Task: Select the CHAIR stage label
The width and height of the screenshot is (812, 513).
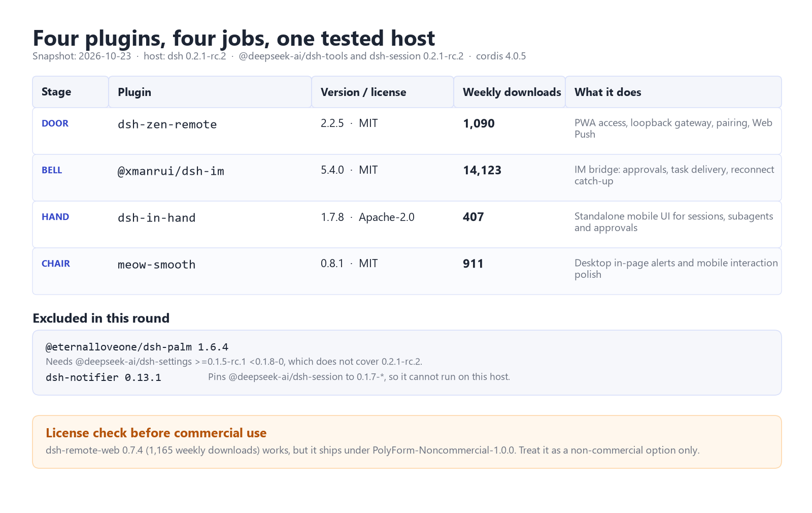Action: click(x=56, y=264)
